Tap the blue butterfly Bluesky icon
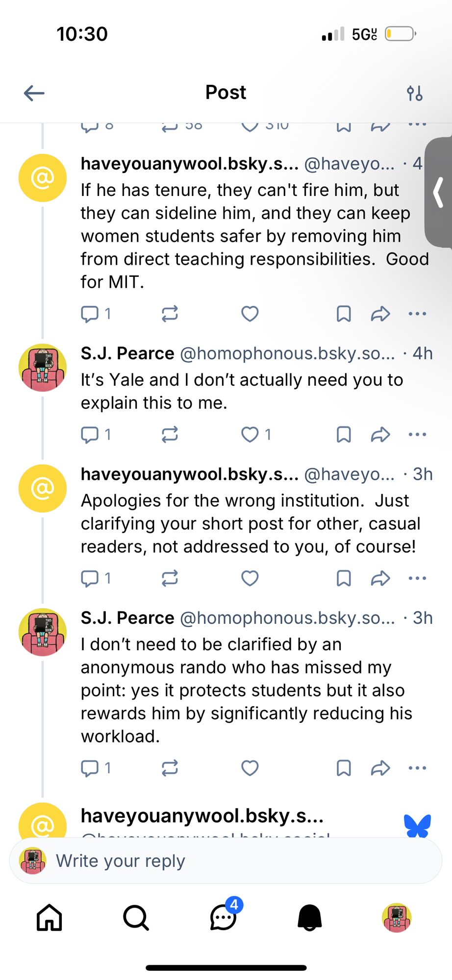The image size is (452, 980). pos(418,826)
